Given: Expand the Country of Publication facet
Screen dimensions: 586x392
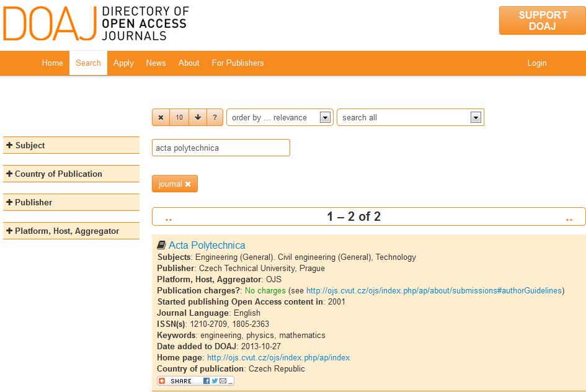Looking at the screenshot, I should 71,174.
